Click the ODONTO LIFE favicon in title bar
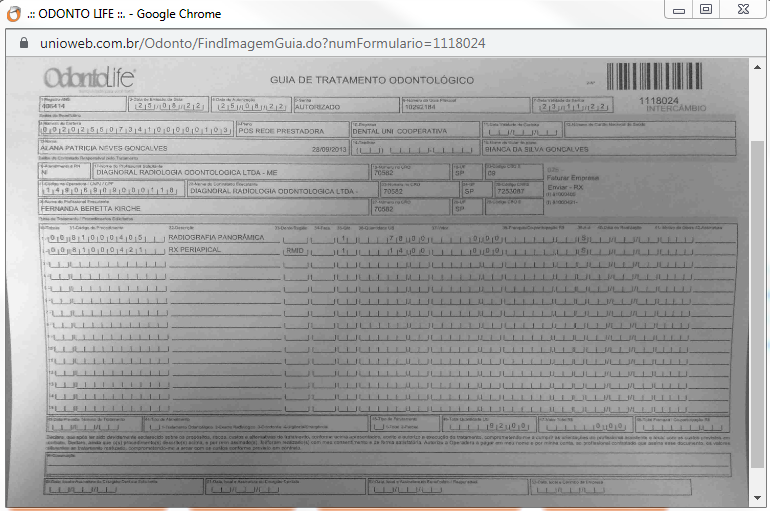Screen dimensions: 770x511 click(x=14, y=14)
